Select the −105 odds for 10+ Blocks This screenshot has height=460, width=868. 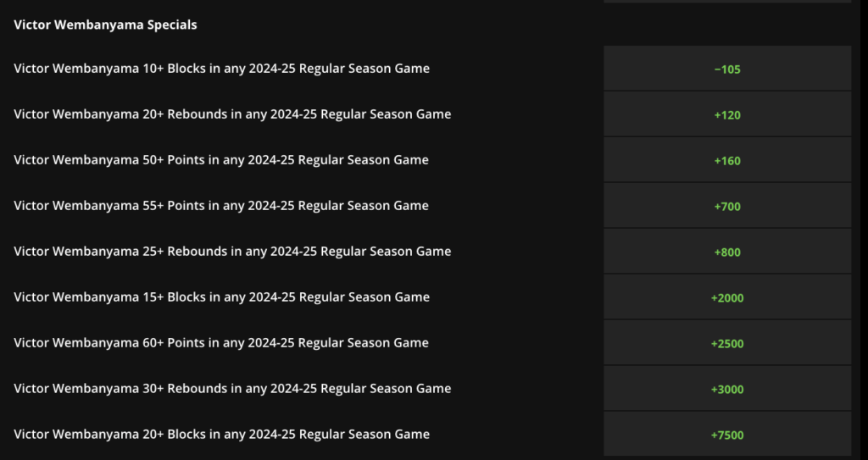(x=727, y=69)
